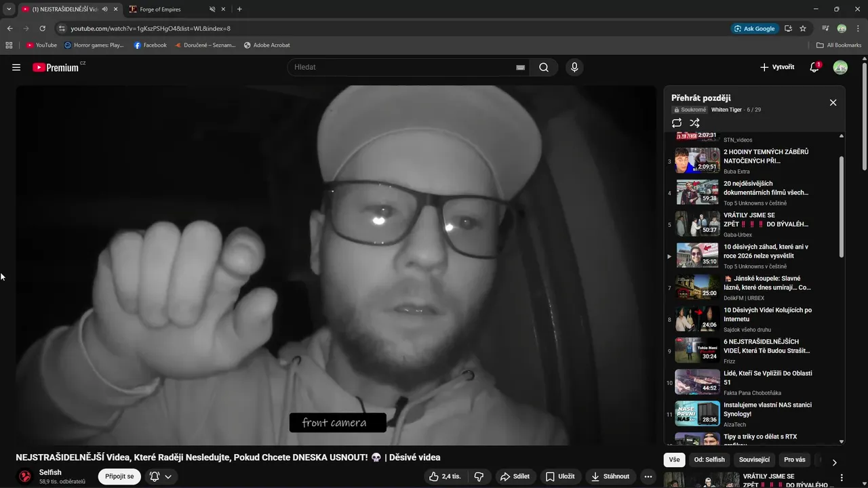Open the Chrome profile avatar
Image resolution: width=868 pixels, height=488 pixels.
point(842,28)
